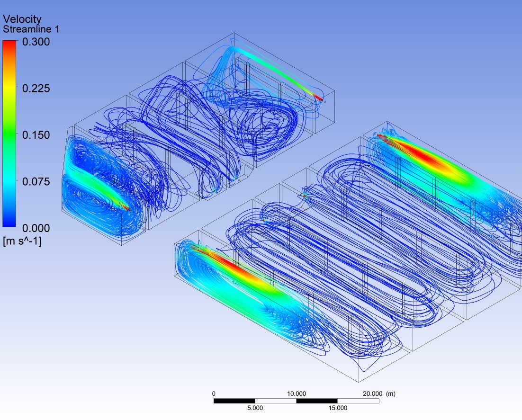Pick the red top of the color bar
Screen dimensions: 522x420
9,45
